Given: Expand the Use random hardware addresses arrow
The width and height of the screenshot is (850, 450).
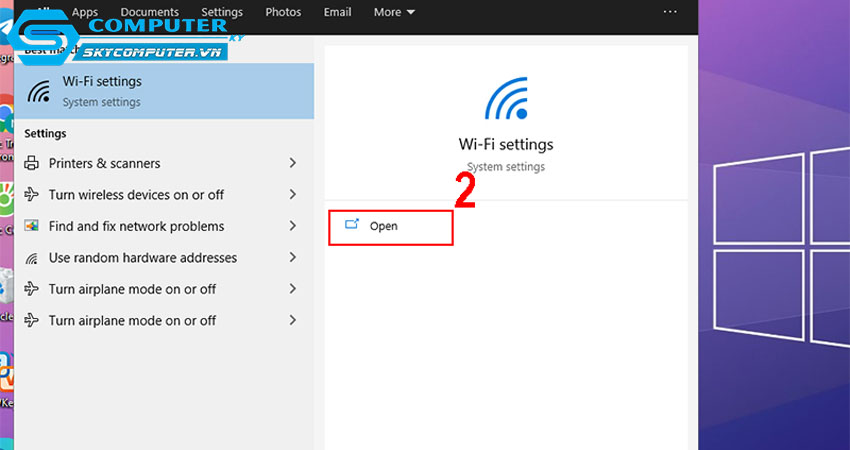Looking at the screenshot, I should (x=293, y=258).
